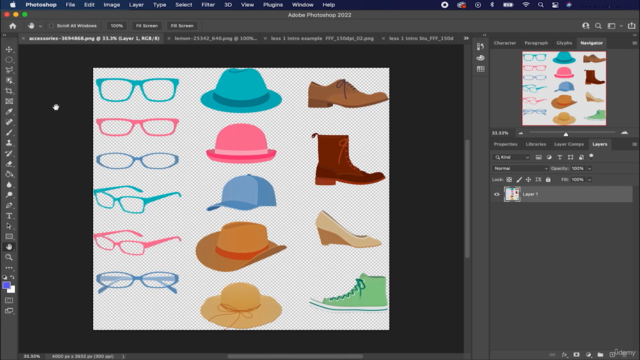Select the Crop tool

[x=9, y=91]
